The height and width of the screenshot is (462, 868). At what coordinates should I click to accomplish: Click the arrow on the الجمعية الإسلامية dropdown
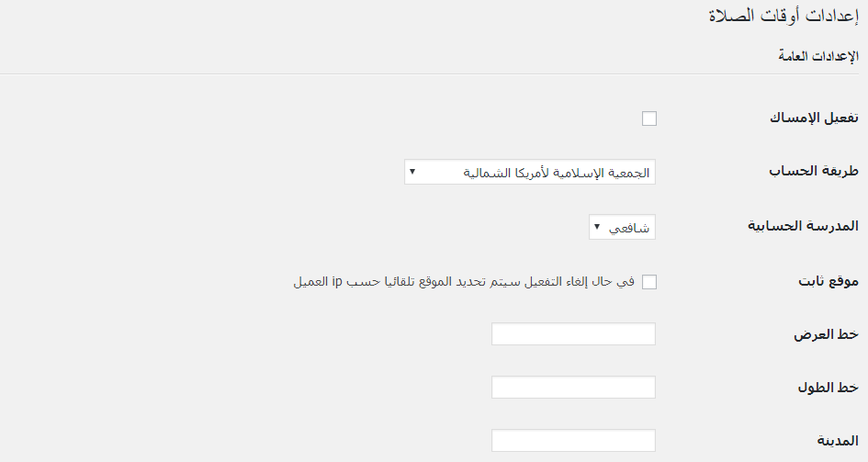[x=412, y=171]
